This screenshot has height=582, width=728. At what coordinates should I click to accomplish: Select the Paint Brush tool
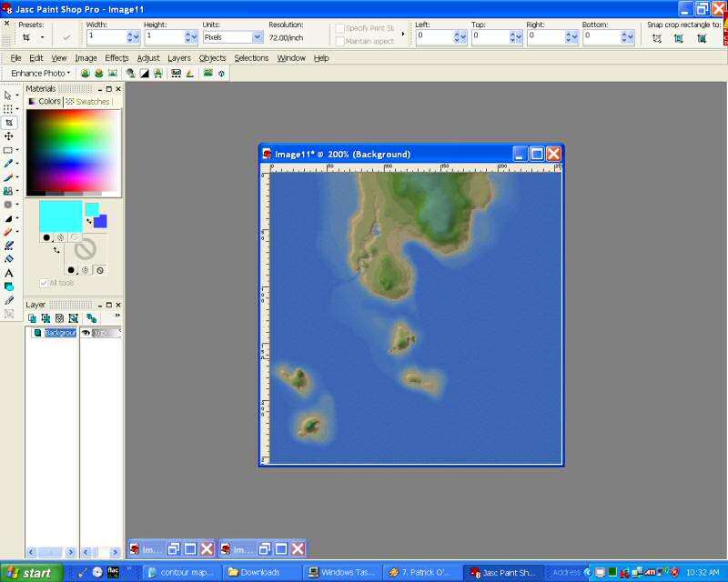click(9, 177)
